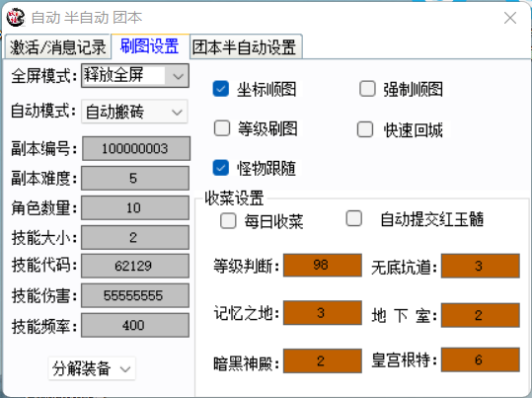Focus the 技能代码 field showing 62129
Viewport: 532px width, 398px height.
coord(135,266)
